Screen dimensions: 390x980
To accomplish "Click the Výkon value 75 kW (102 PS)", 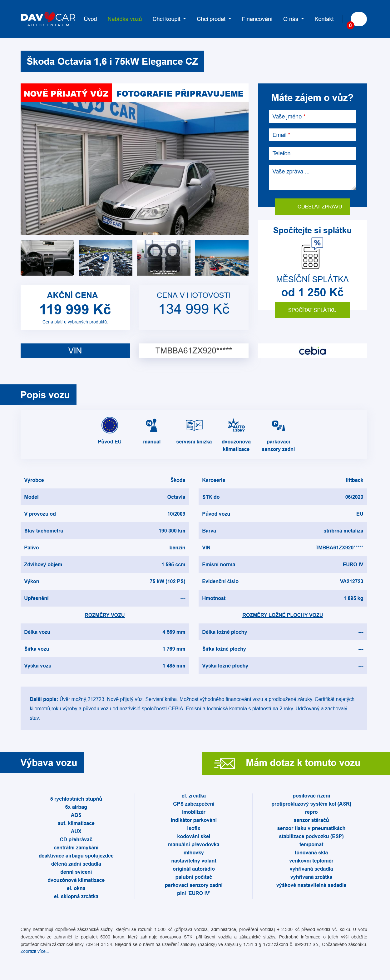I will pos(167,581).
